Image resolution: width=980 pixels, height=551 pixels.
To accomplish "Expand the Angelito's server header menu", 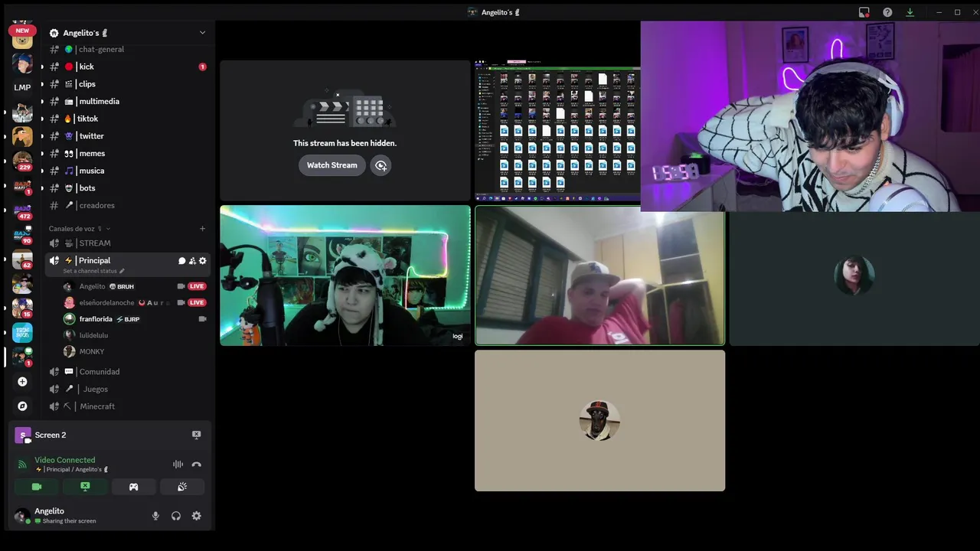I will [202, 33].
